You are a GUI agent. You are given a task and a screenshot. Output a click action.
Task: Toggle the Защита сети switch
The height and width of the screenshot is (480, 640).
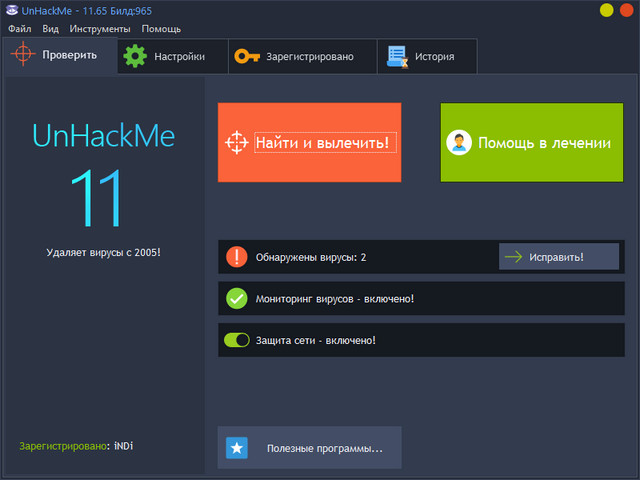[x=237, y=340]
